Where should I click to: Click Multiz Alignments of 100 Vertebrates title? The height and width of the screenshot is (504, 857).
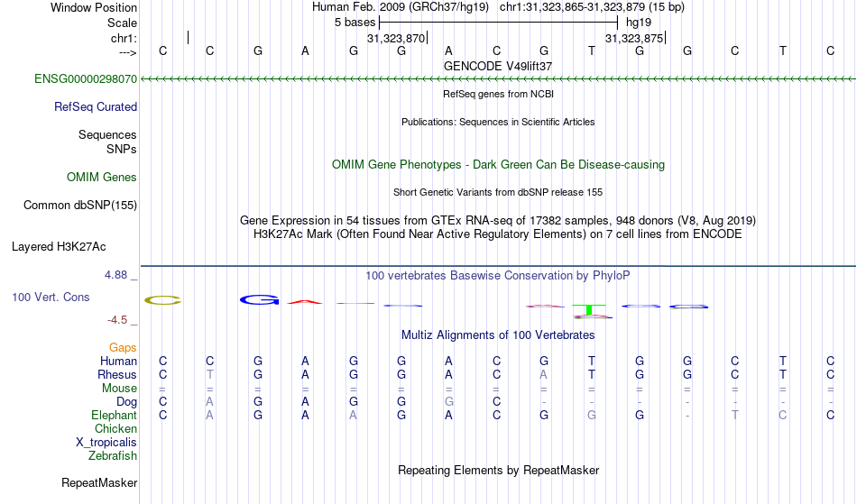(498, 334)
